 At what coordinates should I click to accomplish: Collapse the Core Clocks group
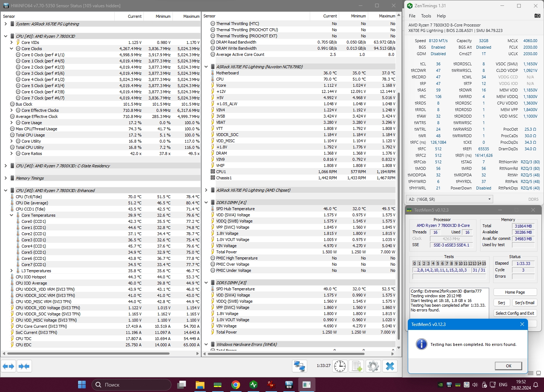(x=11, y=49)
